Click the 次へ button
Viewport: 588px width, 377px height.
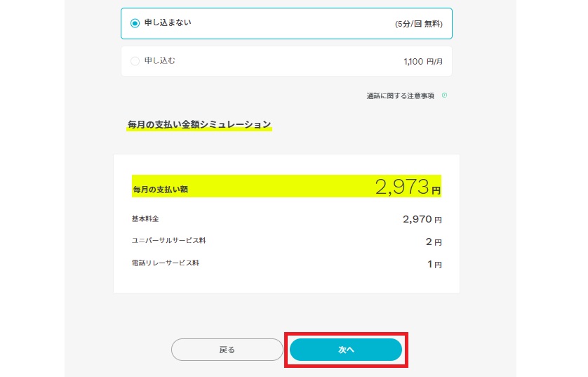tap(346, 350)
